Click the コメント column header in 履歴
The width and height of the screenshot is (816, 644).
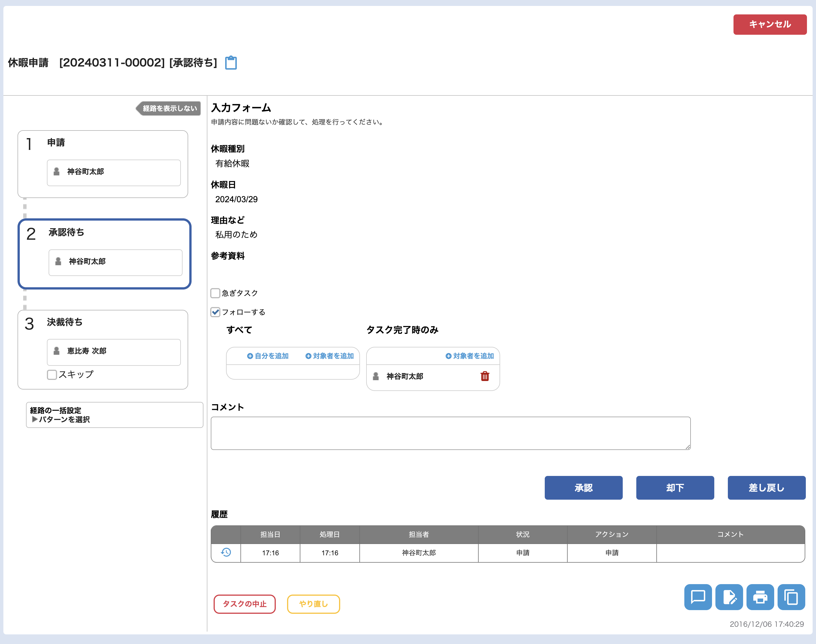click(x=730, y=534)
